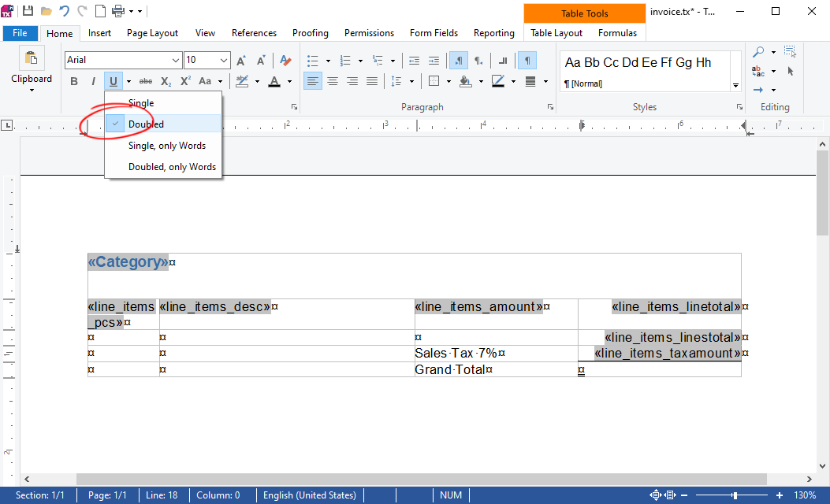This screenshot has height=504, width=830.
Task: Launch the Paragraph dialog from group corner
Action: click(x=550, y=107)
